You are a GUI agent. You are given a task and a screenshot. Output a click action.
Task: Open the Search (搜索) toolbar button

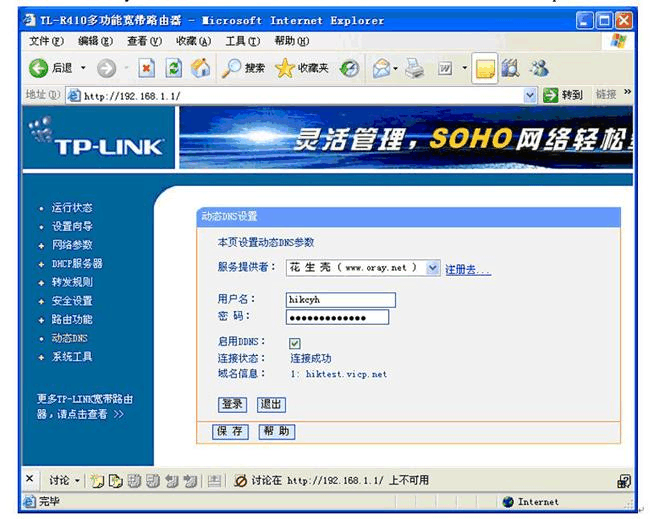click(243, 68)
